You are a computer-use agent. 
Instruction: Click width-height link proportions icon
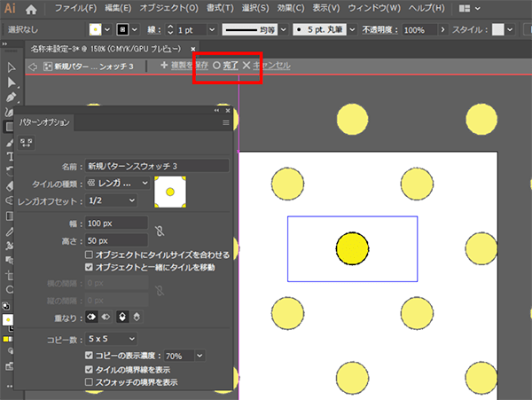[x=159, y=231]
